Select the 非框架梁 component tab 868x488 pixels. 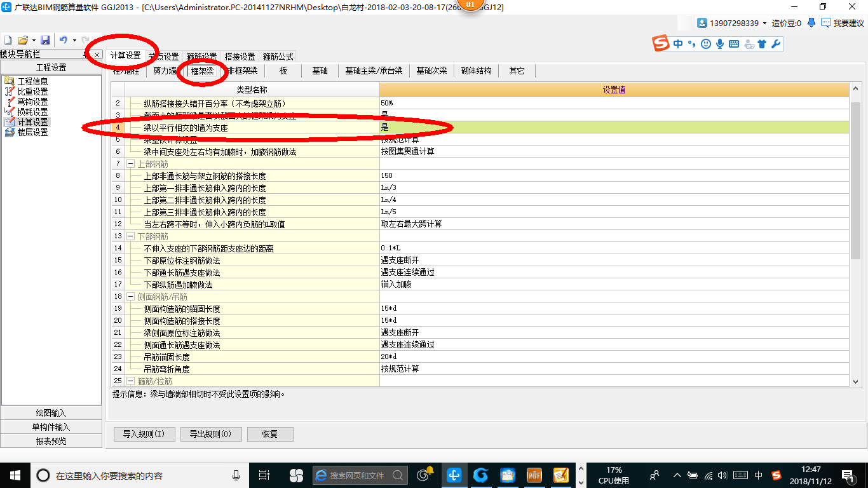pos(243,71)
